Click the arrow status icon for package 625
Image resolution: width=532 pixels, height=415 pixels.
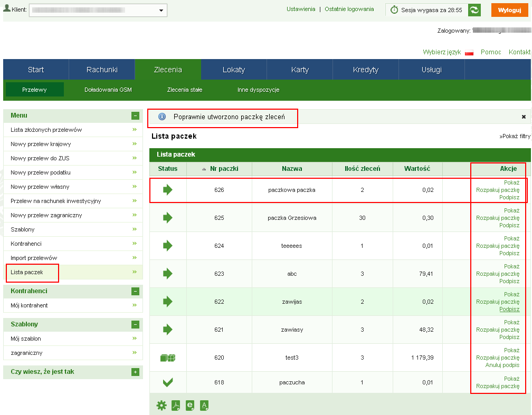pos(168,218)
